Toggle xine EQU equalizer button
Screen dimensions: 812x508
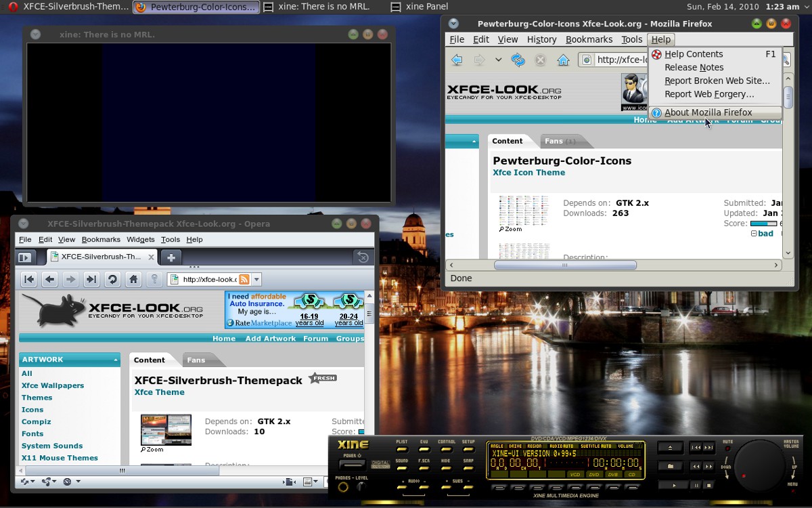coord(424,449)
